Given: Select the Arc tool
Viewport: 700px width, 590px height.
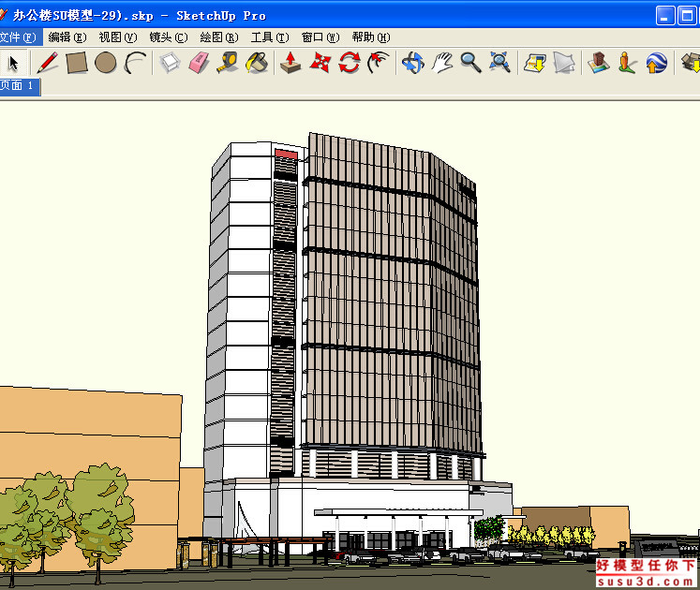Looking at the screenshot, I should point(135,63).
